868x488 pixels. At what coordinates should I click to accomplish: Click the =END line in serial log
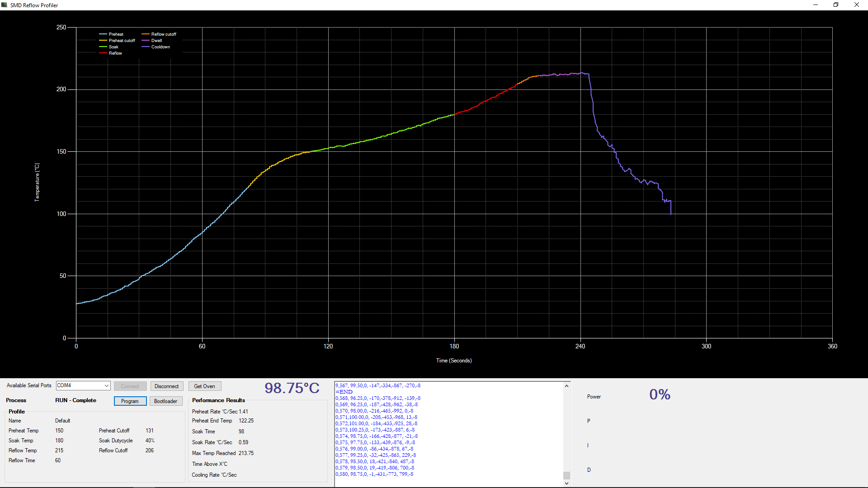click(x=344, y=392)
